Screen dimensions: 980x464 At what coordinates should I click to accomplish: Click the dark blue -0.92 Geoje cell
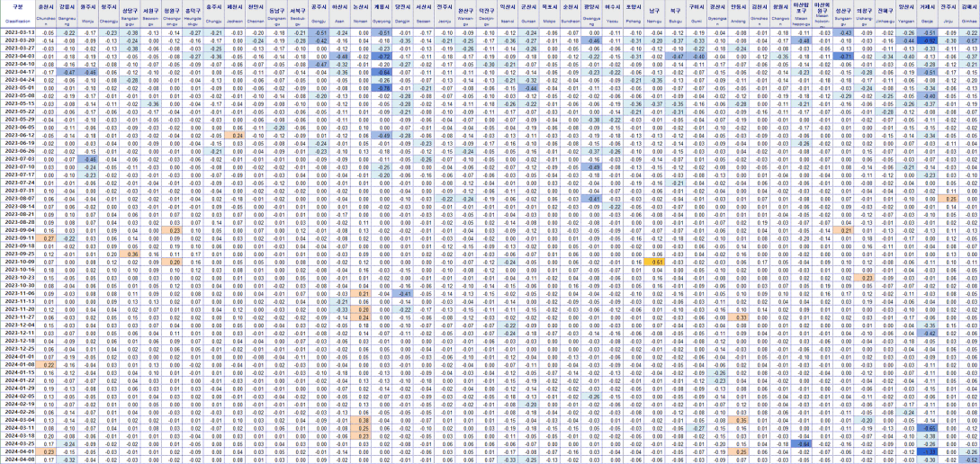click(928, 40)
